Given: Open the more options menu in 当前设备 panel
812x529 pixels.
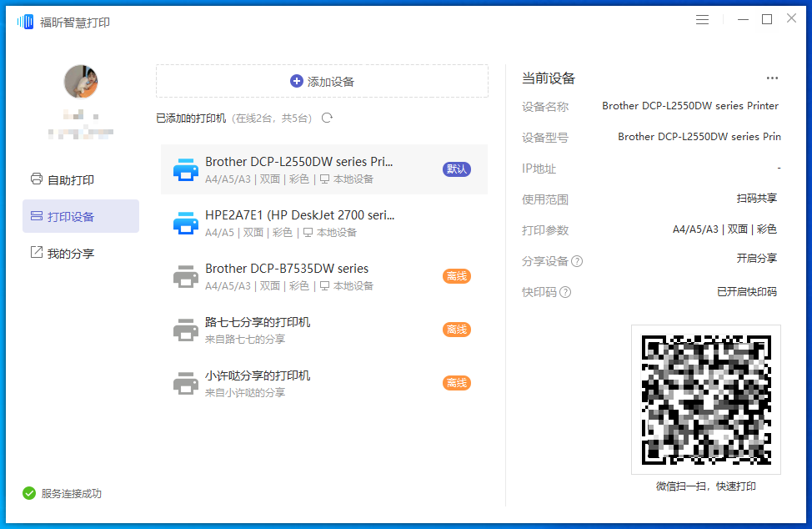Looking at the screenshot, I should point(772,78).
